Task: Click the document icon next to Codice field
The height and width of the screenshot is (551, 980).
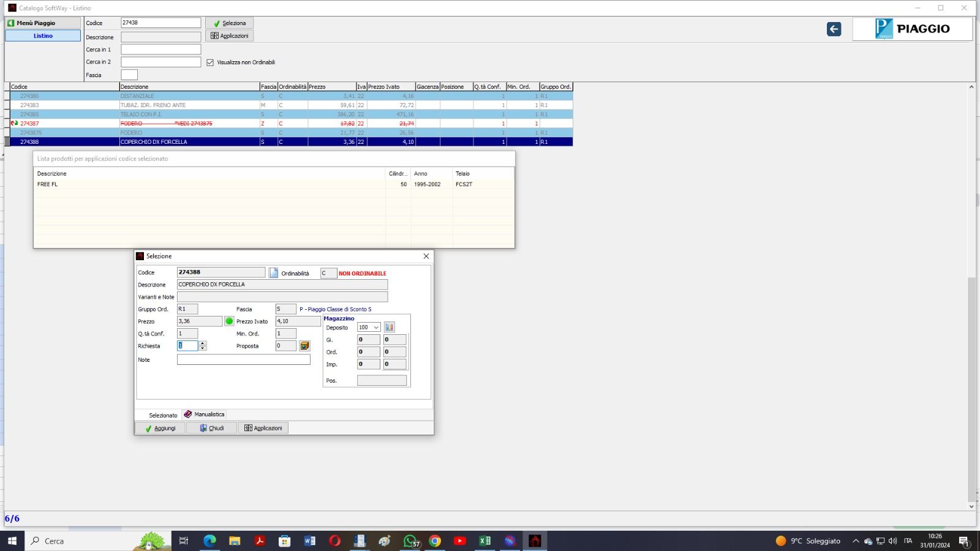Action: pyautogui.click(x=274, y=273)
